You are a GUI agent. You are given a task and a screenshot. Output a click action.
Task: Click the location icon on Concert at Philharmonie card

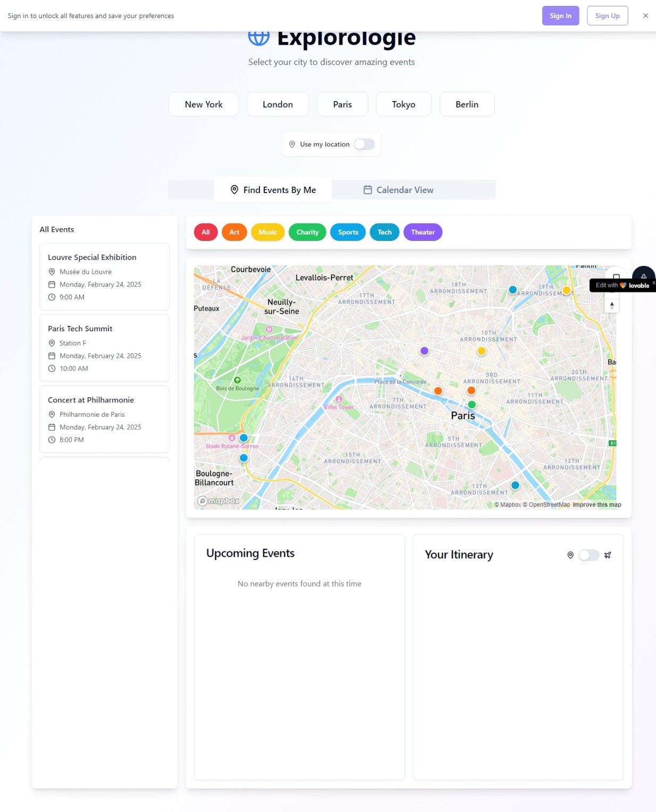point(52,414)
